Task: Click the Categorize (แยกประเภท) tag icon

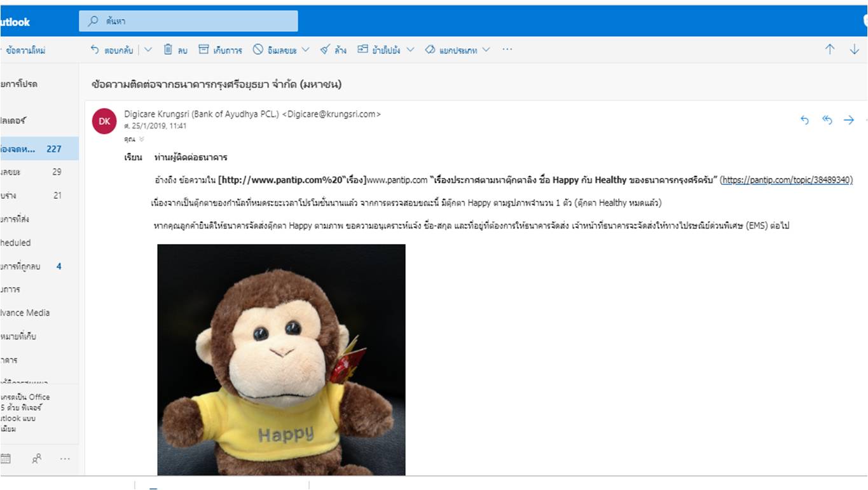Action: [430, 50]
